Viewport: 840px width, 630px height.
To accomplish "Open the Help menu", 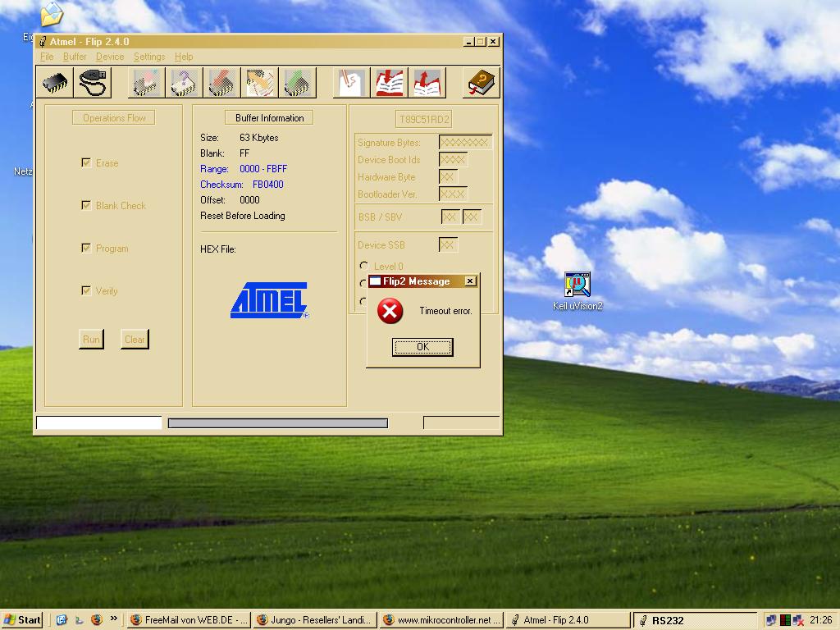I will pyautogui.click(x=184, y=57).
